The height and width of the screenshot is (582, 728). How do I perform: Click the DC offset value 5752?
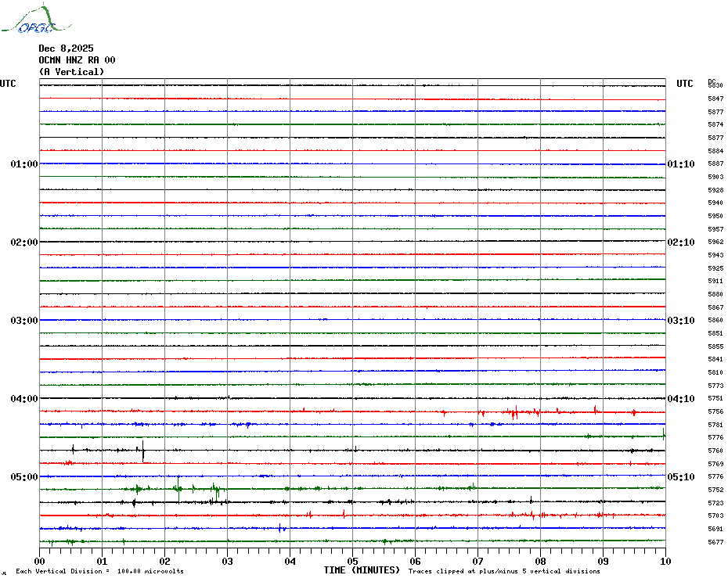point(715,490)
